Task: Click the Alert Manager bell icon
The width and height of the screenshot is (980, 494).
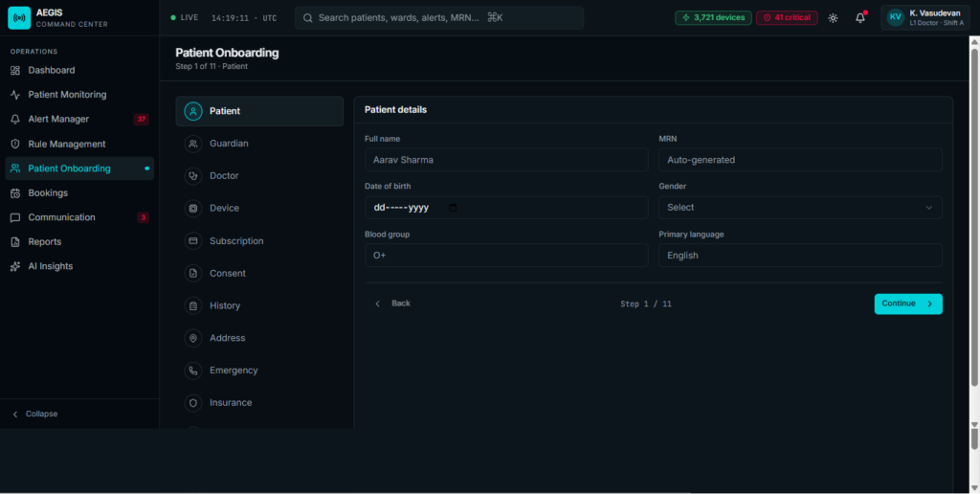Action: pyautogui.click(x=15, y=119)
